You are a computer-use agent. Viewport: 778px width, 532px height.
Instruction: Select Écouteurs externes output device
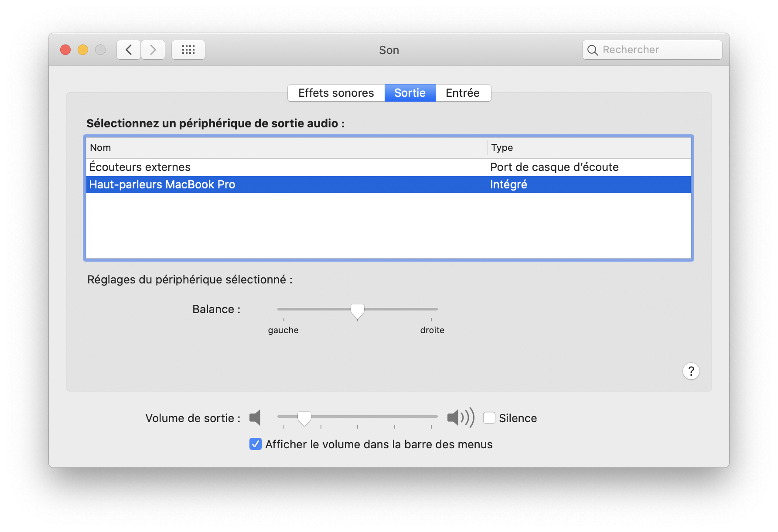(x=388, y=167)
